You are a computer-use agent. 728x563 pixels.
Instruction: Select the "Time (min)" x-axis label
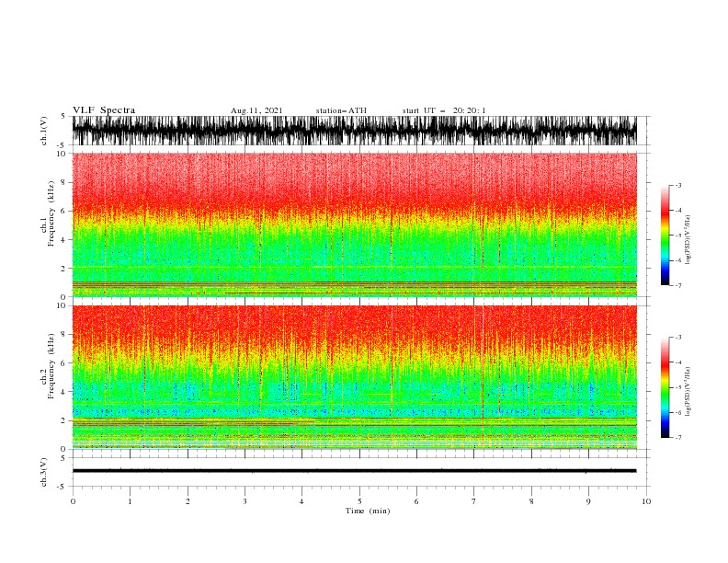point(368,511)
